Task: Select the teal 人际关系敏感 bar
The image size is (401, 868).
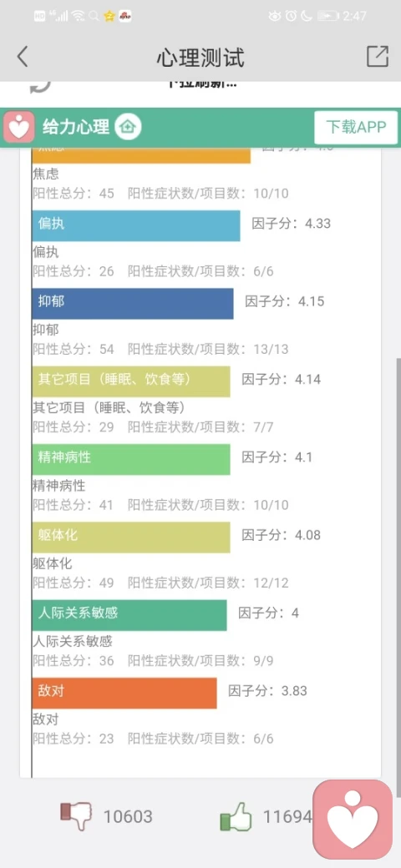Action: pyautogui.click(x=129, y=615)
